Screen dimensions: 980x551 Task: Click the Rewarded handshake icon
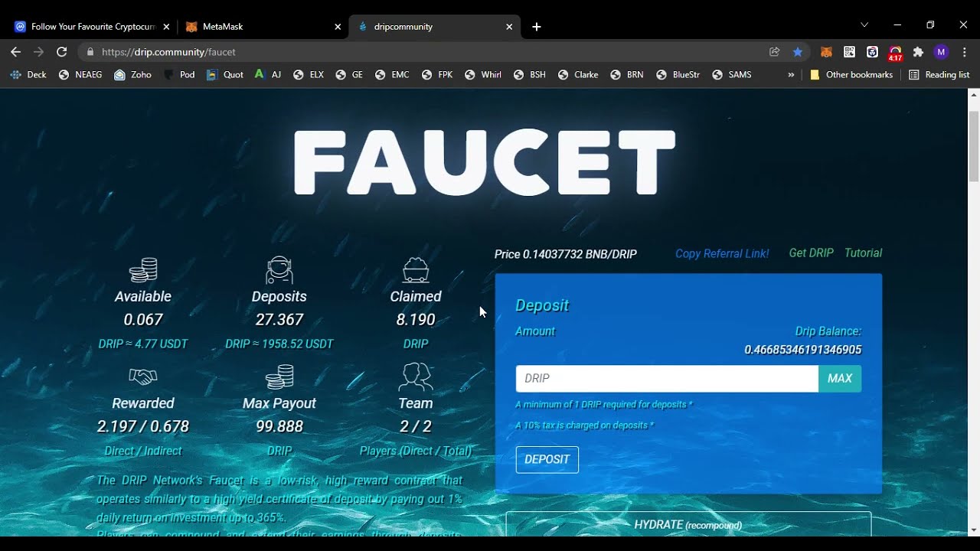click(143, 377)
